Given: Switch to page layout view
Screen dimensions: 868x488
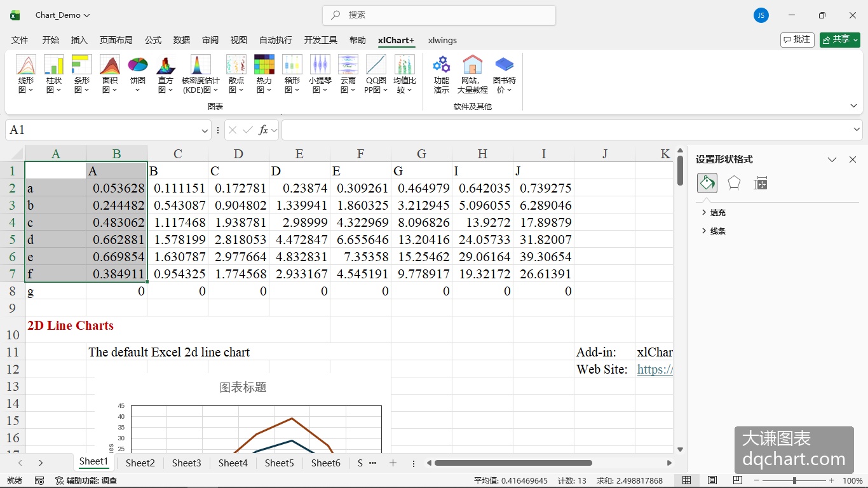Looking at the screenshot, I should coord(712,480).
